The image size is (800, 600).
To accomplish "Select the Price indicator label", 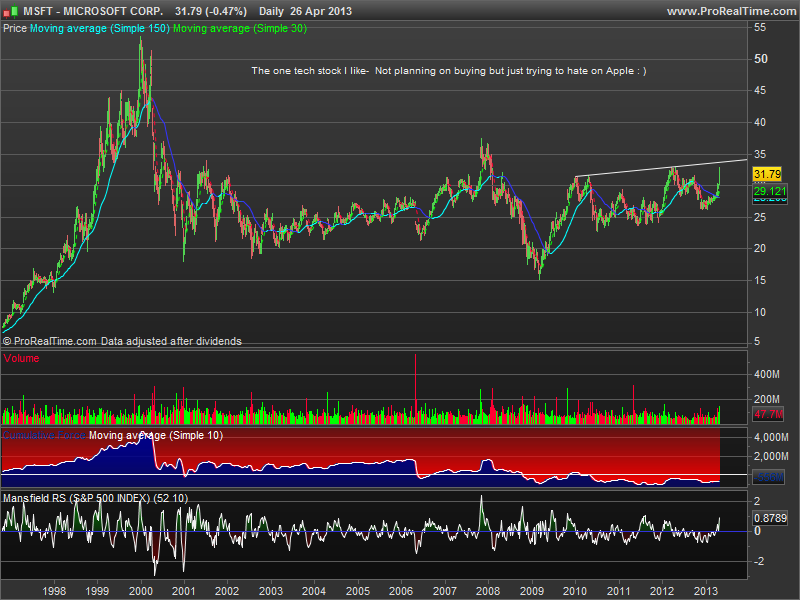I will pyautogui.click(x=15, y=29).
